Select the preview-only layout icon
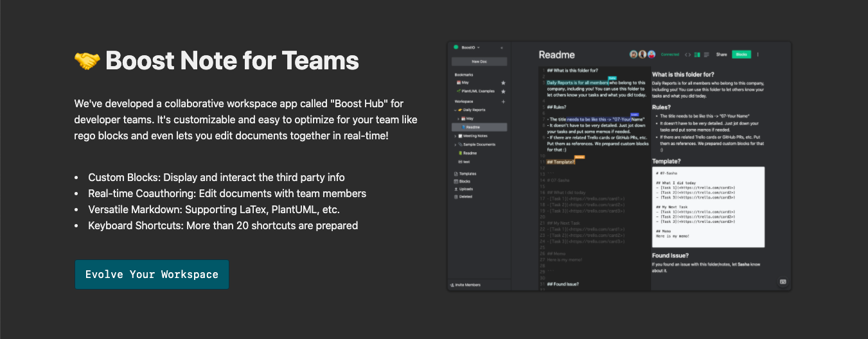Viewport: 868px width, 339px height. [x=707, y=55]
